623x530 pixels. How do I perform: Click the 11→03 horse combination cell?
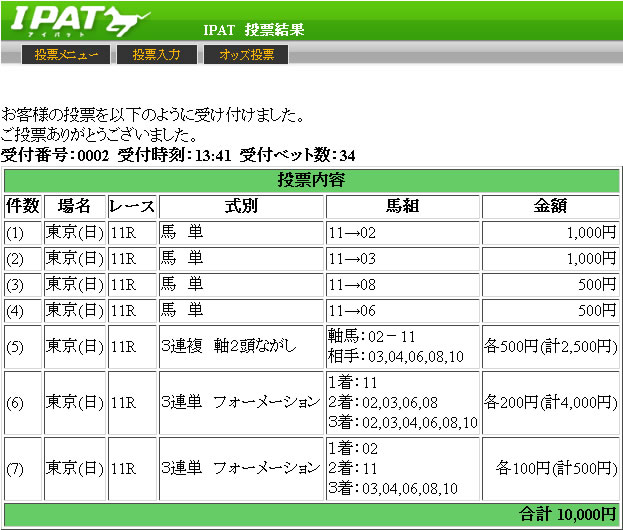pos(402,259)
